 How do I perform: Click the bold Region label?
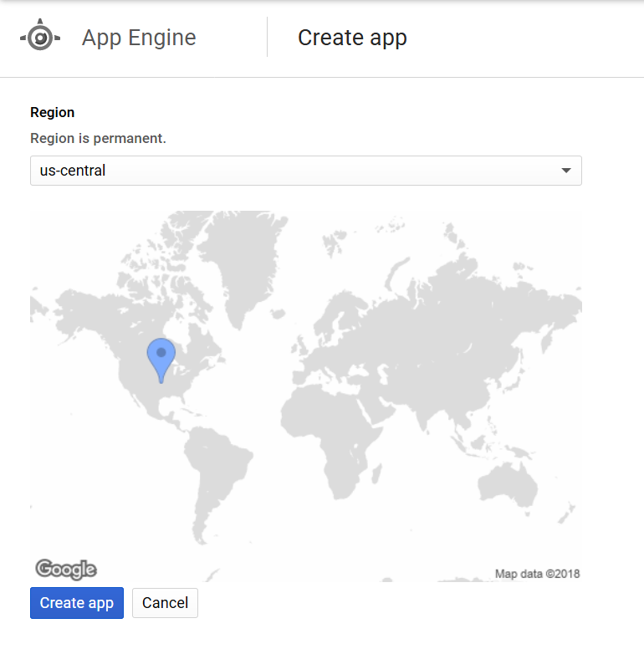52,112
